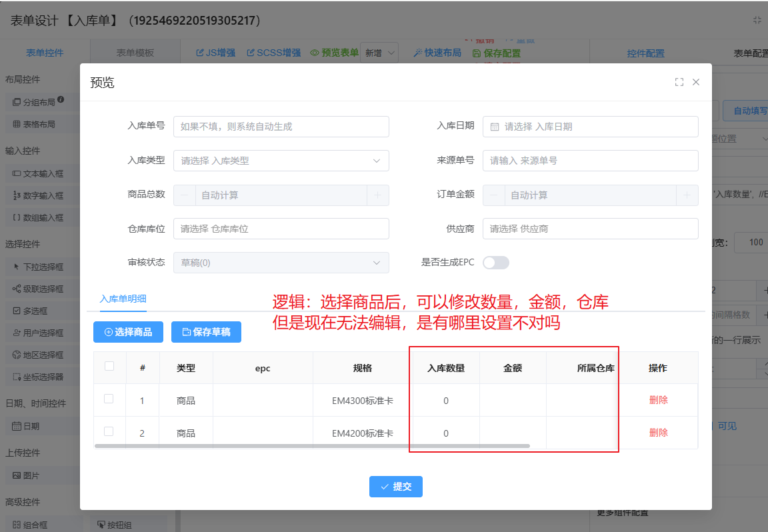The width and height of the screenshot is (768, 532).
Task: Check the select-all checkbox in table header
Action: pos(109,366)
